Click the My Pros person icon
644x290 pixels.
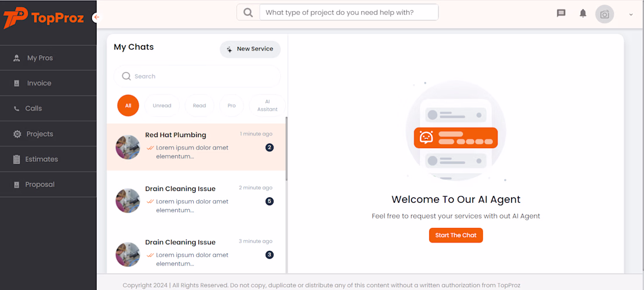[x=16, y=58]
